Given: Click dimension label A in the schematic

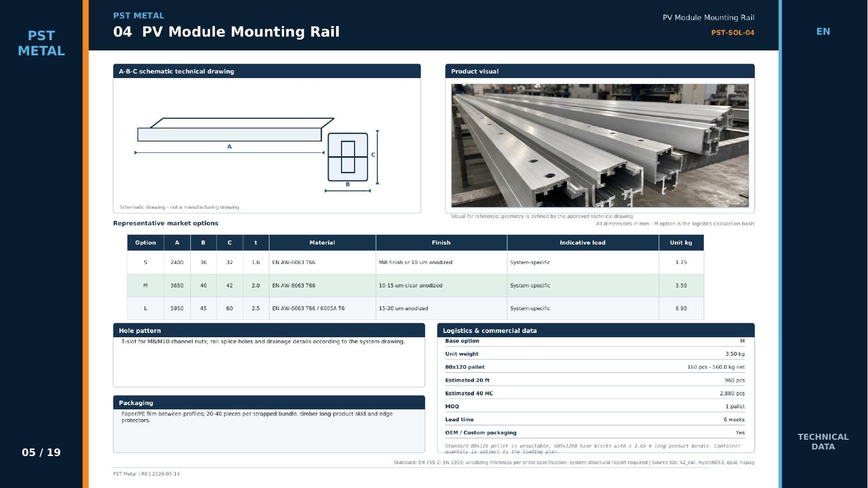Looking at the screenshot, I should (229, 147).
